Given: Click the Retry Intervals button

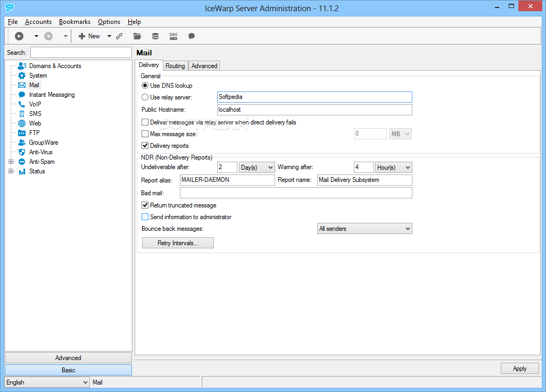Looking at the screenshot, I should pos(178,243).
